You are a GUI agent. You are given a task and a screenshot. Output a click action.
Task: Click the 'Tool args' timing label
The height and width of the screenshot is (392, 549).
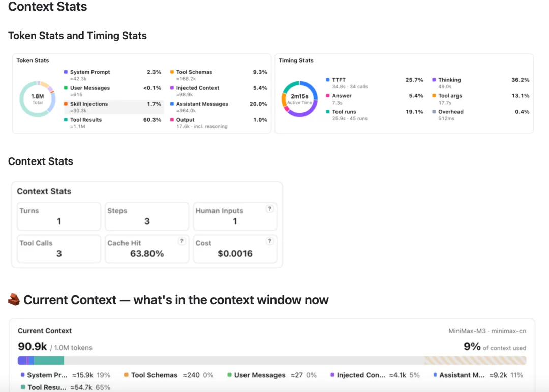[450, 96]
